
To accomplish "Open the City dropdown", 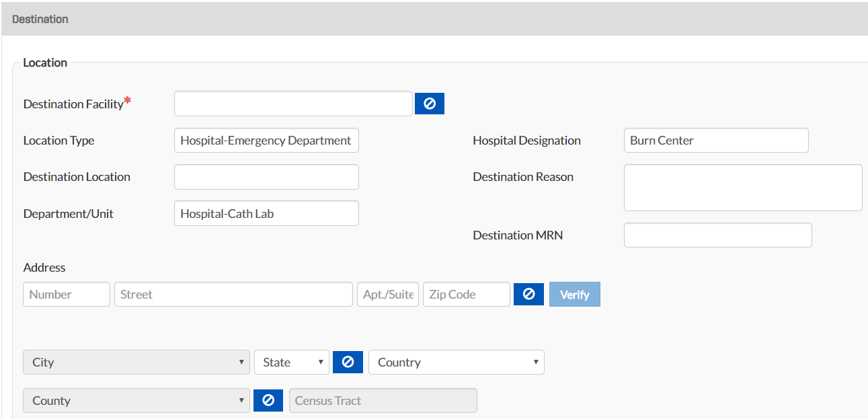I will coord(136,362).
